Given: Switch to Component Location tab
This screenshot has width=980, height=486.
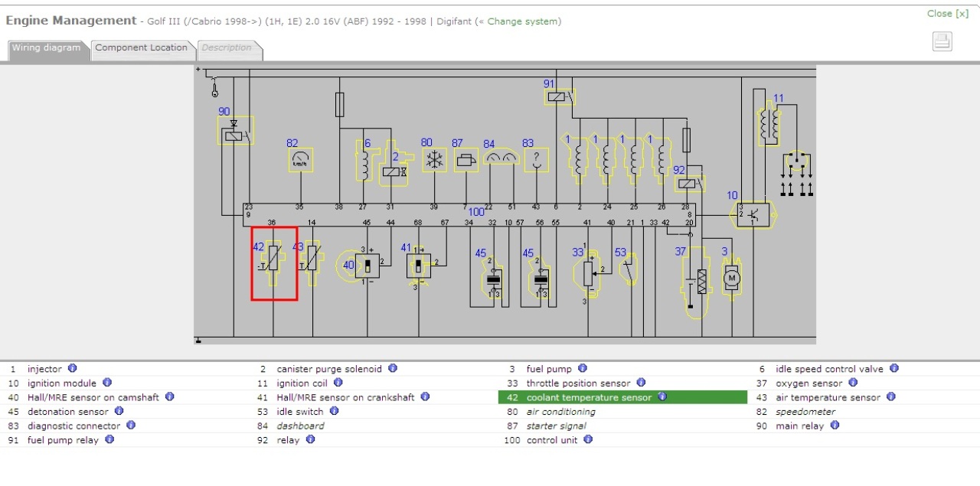Looking at the screenshot, I should pyautogui.click(x=141, y=48).
